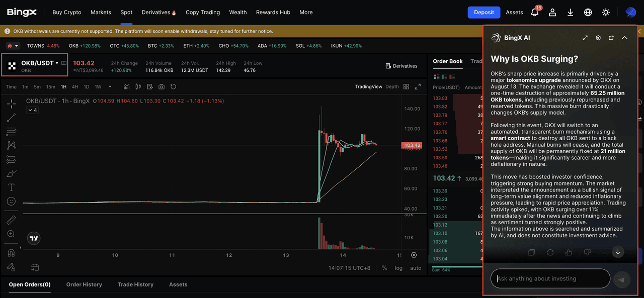This screenshot has height=298, width=644.
Task: Open the user account profile icon
Action: coord(552,12)
